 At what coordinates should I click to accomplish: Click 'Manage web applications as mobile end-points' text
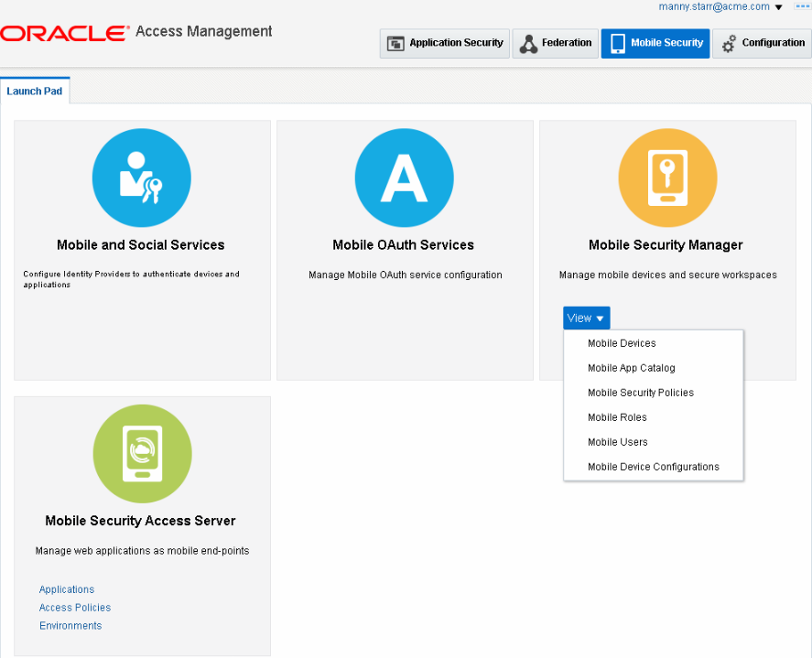pos(143,551)
